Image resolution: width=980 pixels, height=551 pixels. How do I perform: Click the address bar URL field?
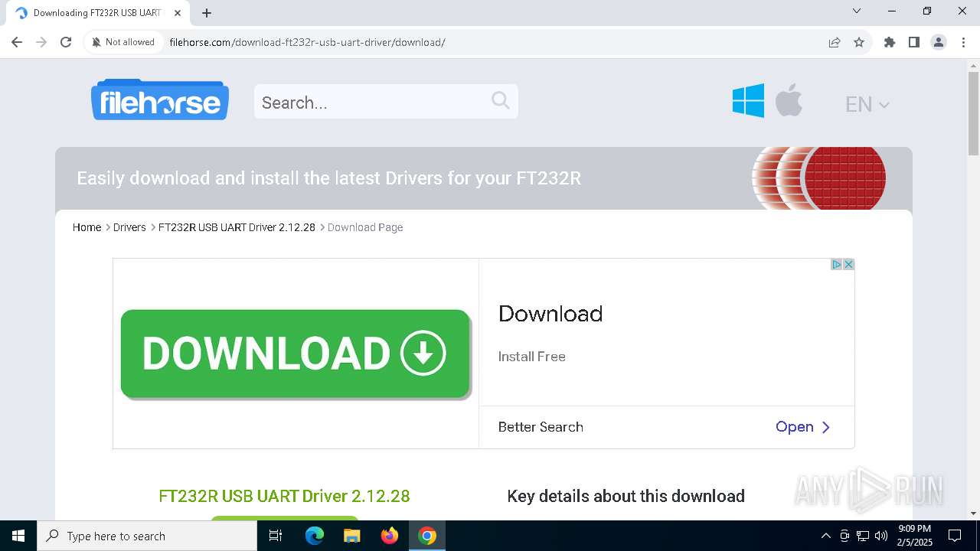[x=490, y=42]
